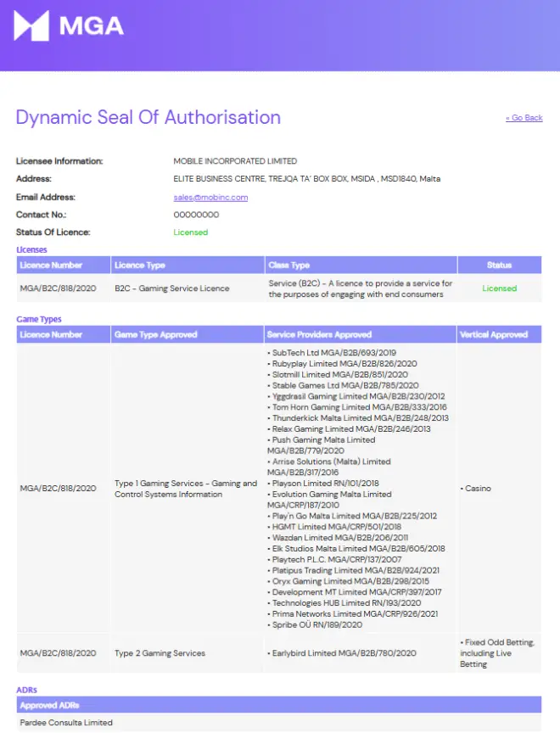Select Thunderkick Malta Limited entry
560x733 pixels.
pos(358,418)
